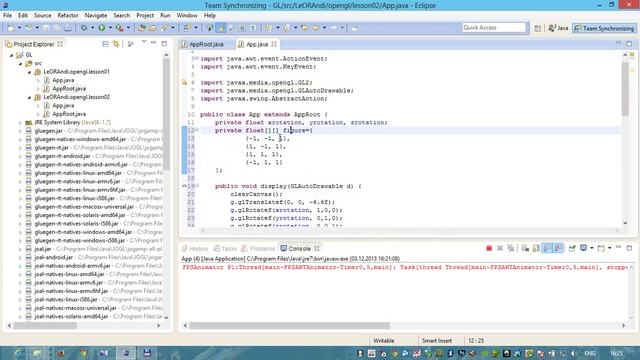Click the Open Perspective icon

[x=538, y=28]
